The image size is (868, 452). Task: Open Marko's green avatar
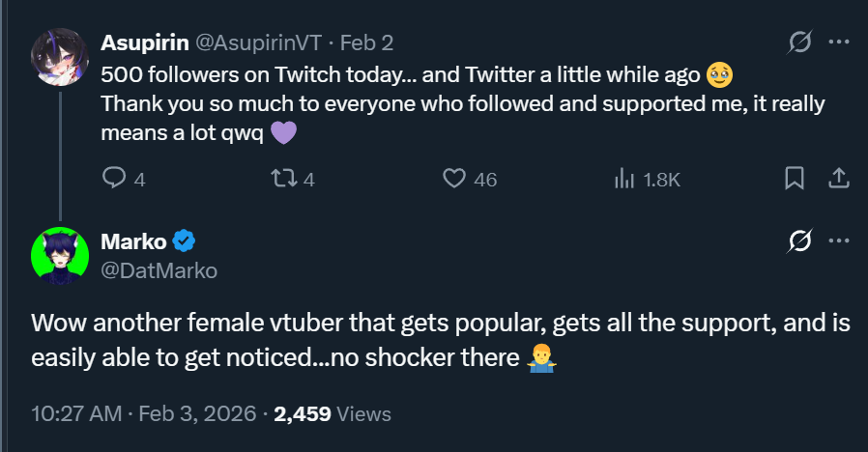[x=61, y=256]
